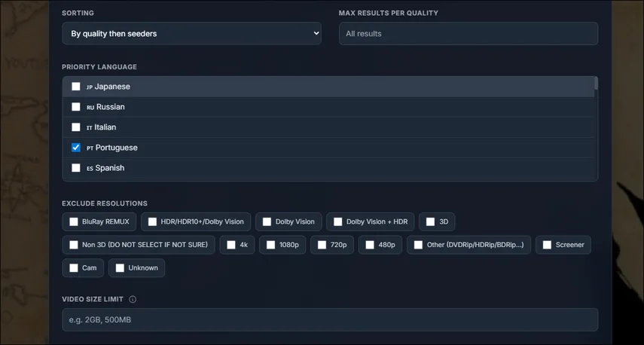Check the Spanish language checkbox

click(x=76, y=167)
